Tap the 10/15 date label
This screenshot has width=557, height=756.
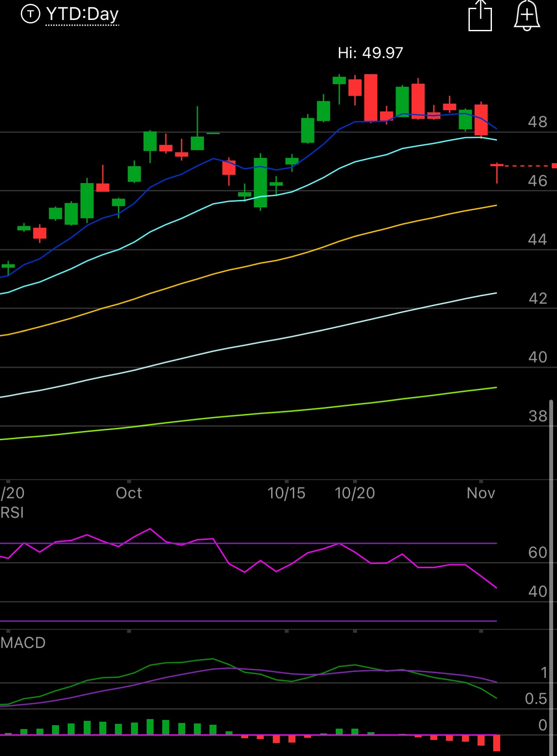[x=286, y=493]
